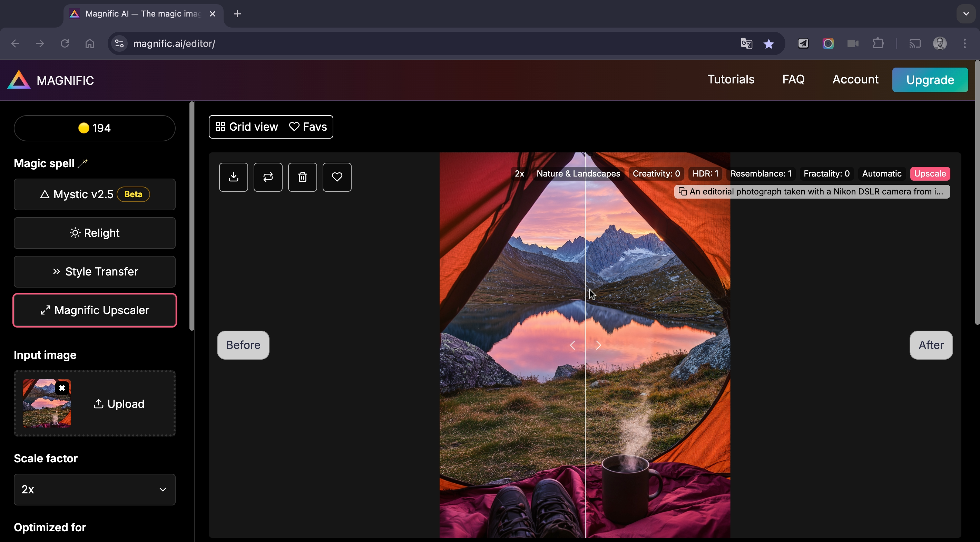
Task: Open the Tutorials page
Action: (731, 79)
